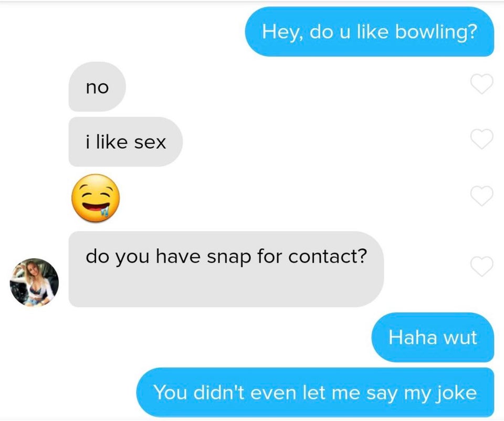Tap the "i like sex" message bubble
Viewport: 504px width, 421px height.
coord(125,142)
